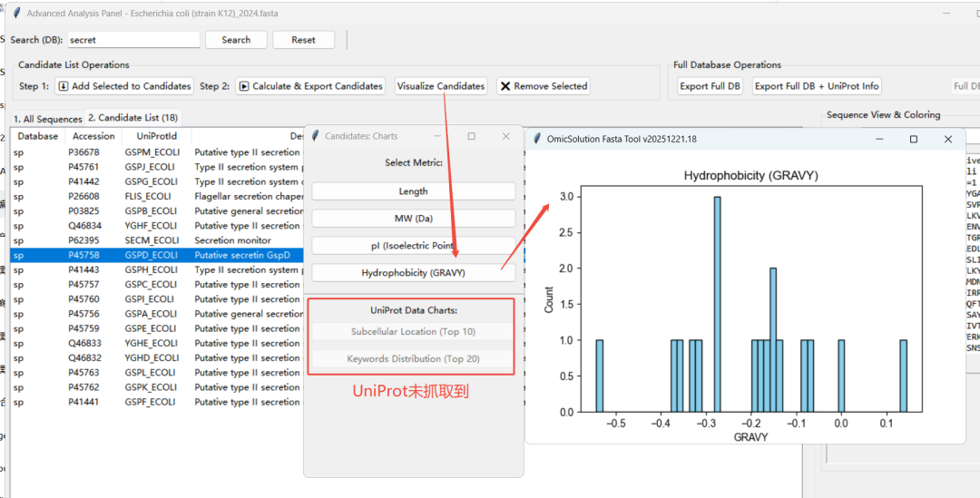Select the GSPI_ECOLI row
Viewport: 980px width, 498px height.
tap(157, 299)
